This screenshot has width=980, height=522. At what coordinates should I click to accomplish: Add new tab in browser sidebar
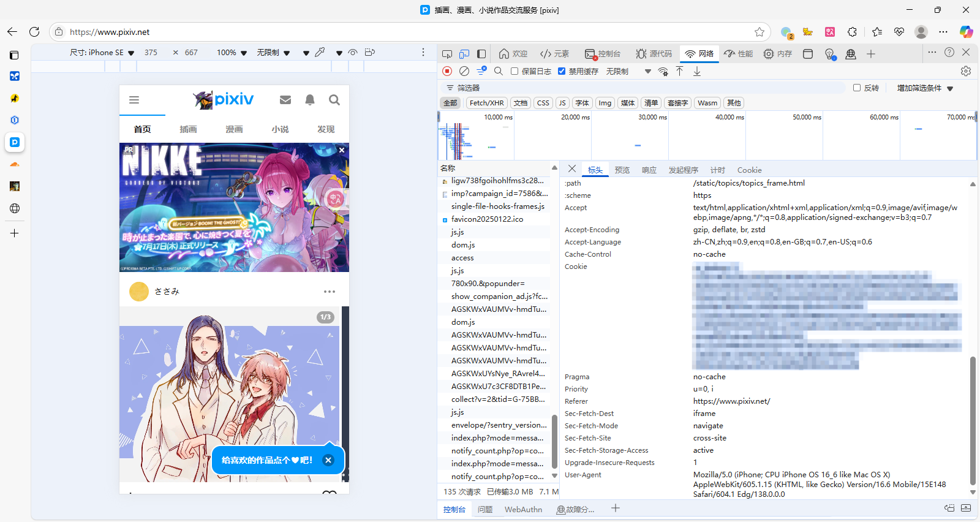(15, 233)
